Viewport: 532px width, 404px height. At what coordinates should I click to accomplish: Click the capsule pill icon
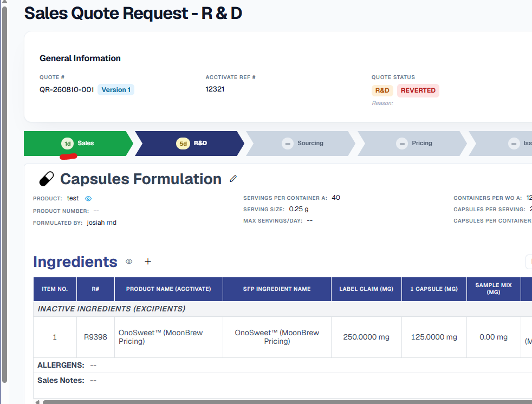47,179
